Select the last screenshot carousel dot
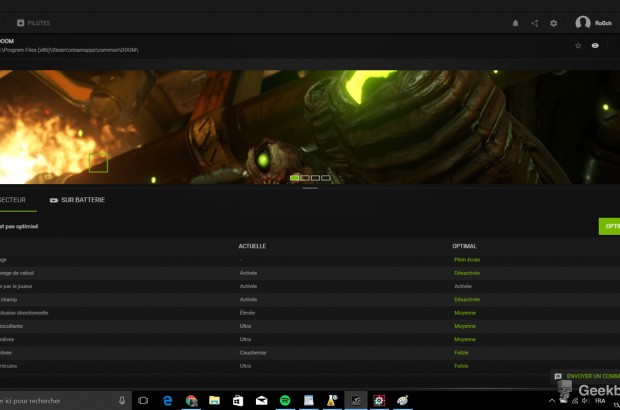Viewport: 620px width, 410px height. pos(326,178)
